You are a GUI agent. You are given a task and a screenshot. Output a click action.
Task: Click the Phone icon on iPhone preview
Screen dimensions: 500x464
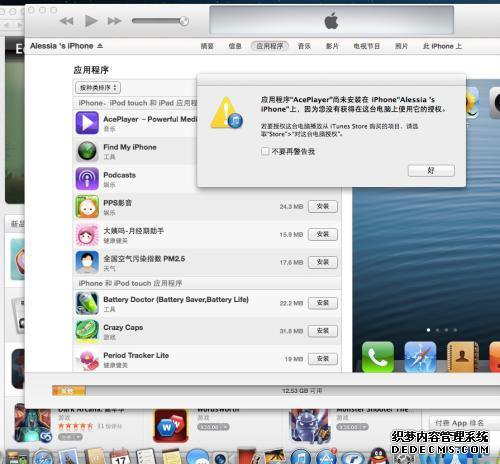pyautogui.click(x=378, y=357)
